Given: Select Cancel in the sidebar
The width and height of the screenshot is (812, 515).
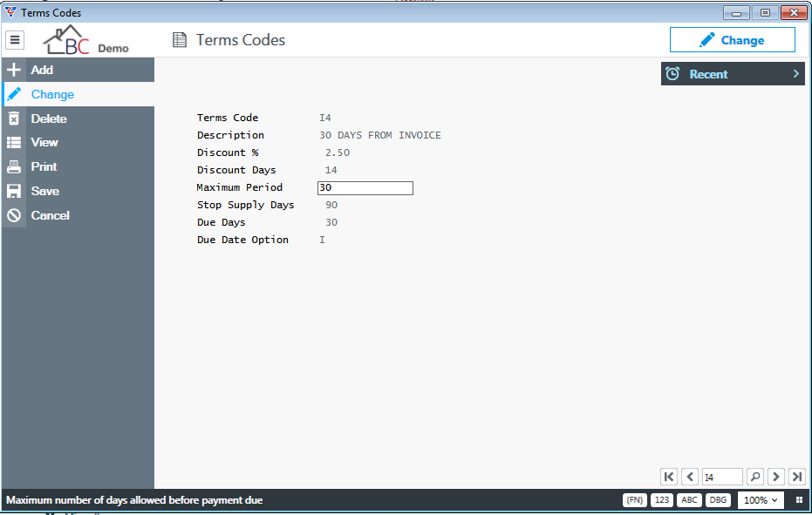Looking at the screenshot, I should [x=78, y=215].
